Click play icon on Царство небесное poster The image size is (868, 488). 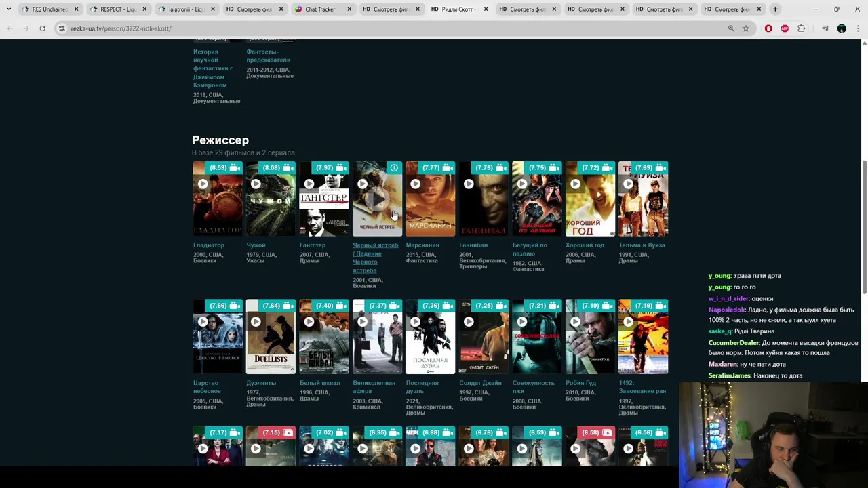(203, 322)
